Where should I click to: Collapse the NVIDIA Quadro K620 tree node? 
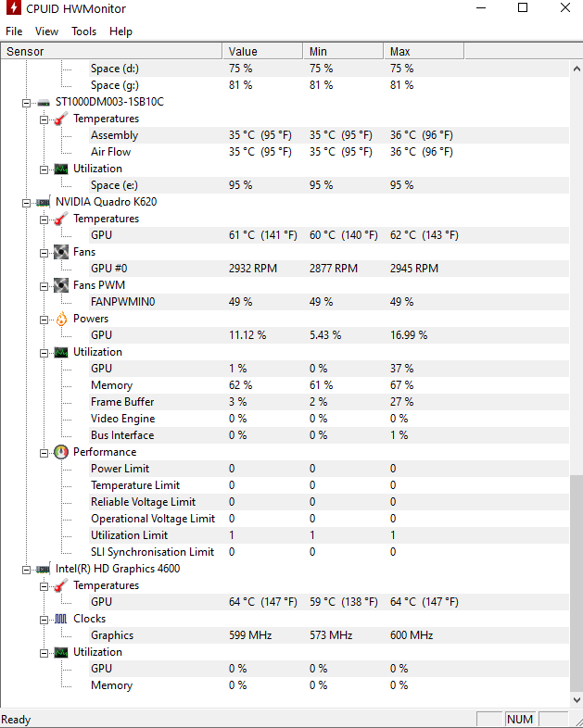tap(27, 202)
